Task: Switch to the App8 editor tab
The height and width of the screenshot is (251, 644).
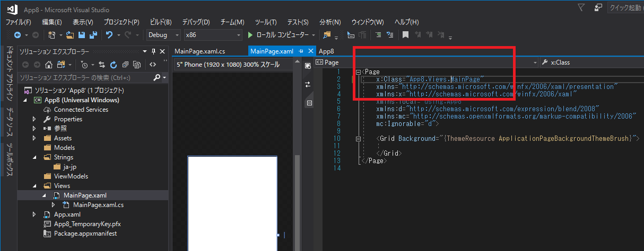Action: point(326,51)
